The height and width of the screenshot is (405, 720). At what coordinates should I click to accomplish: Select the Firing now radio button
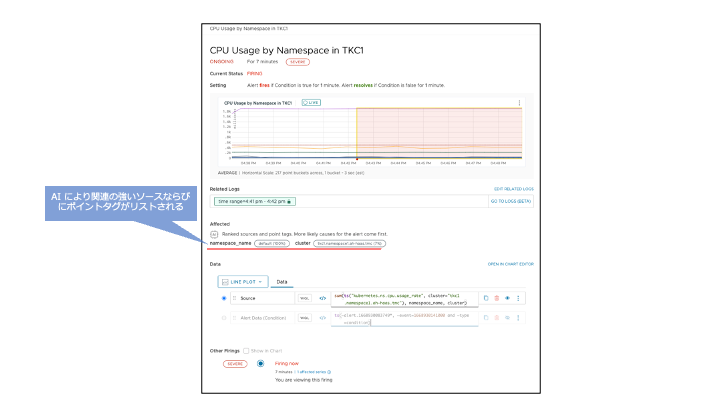(x=260, y=364)
